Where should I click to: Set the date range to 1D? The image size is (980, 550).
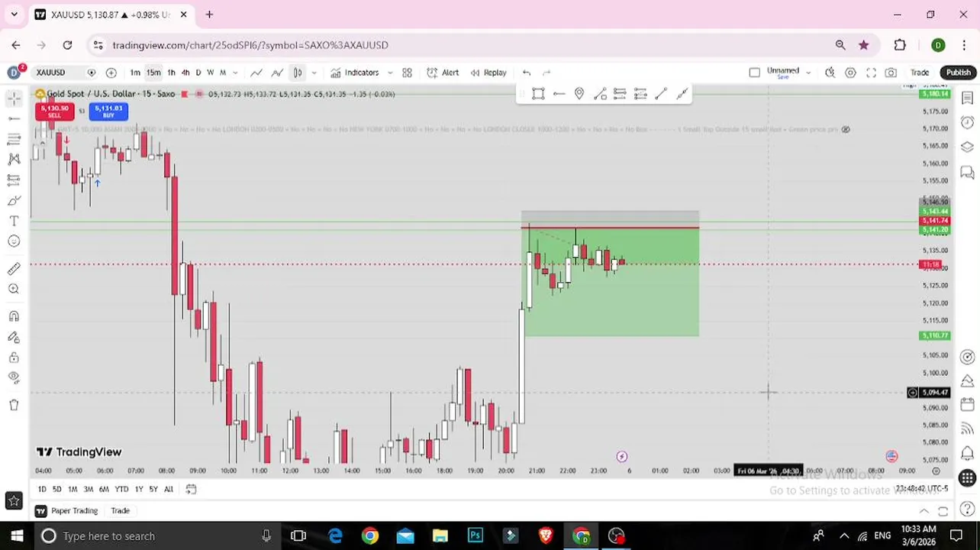pyautogui.click(x=42, y=489)
